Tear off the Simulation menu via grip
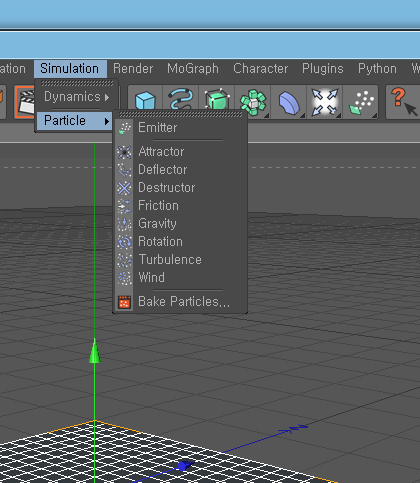Image resolution: width=420 pixels, height=483 pixels. pyautogui.click(x=77, y=83)
